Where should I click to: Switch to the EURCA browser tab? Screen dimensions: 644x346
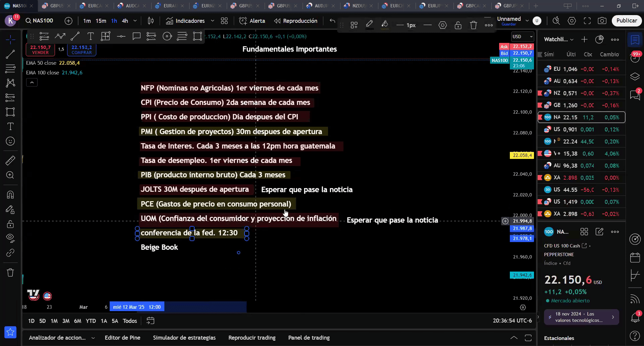pos(94,6)
